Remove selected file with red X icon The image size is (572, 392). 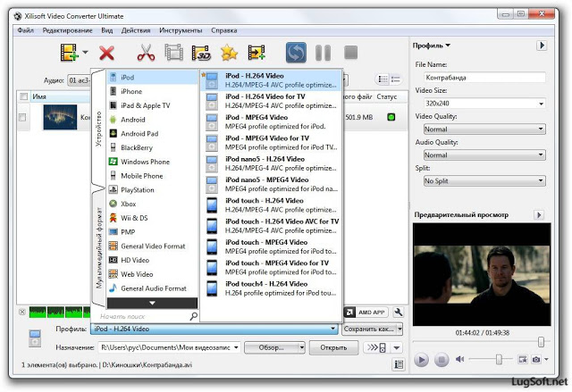[106, 54]
